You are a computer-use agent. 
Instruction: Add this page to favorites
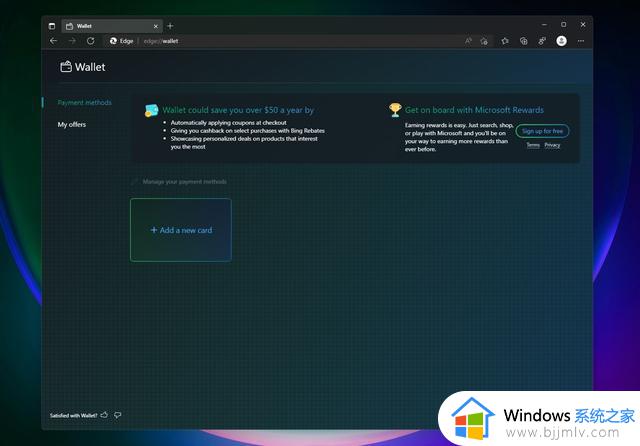click(484, 41)
